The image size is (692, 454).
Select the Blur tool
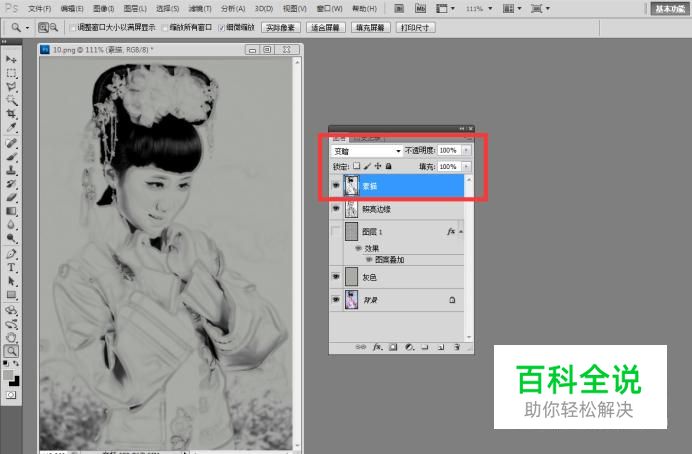click(11, 225)
